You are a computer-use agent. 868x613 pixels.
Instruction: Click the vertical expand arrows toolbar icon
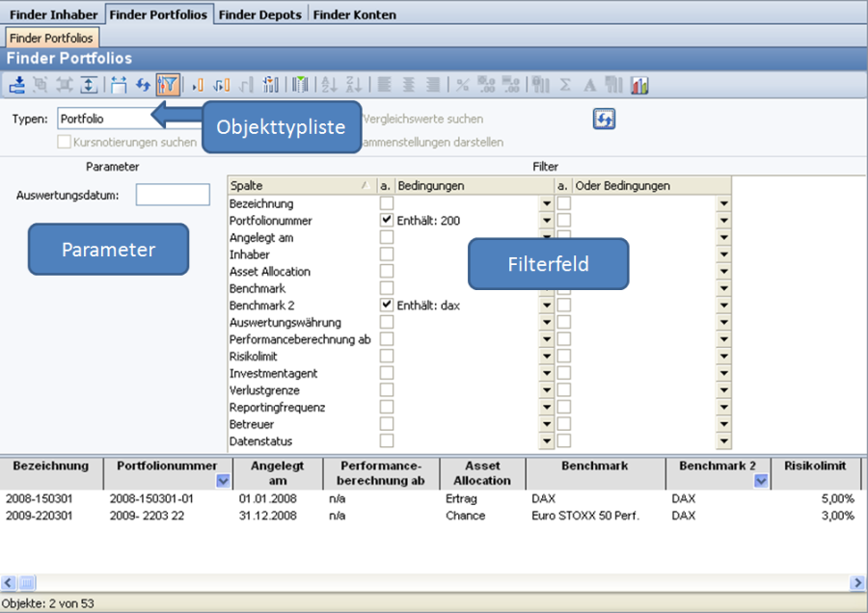89,85
